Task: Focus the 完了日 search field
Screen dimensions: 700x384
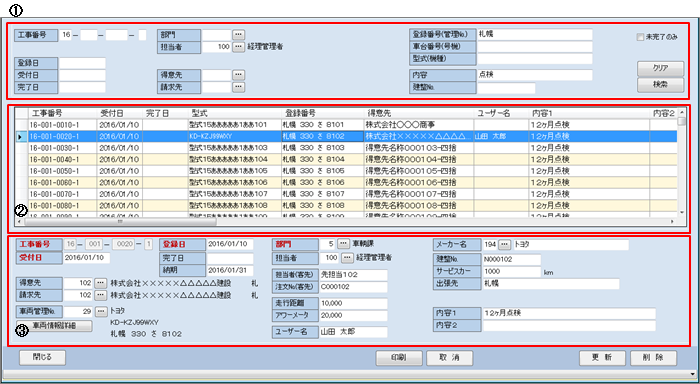Action: pyautogui.click(x=83, y=87)
